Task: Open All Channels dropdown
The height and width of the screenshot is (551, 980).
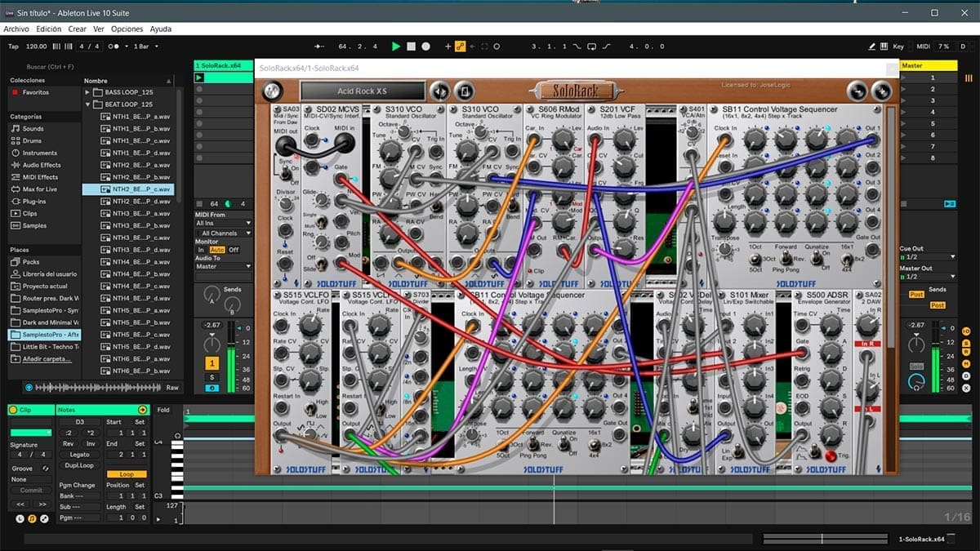Action: click(x=224, y=233)
